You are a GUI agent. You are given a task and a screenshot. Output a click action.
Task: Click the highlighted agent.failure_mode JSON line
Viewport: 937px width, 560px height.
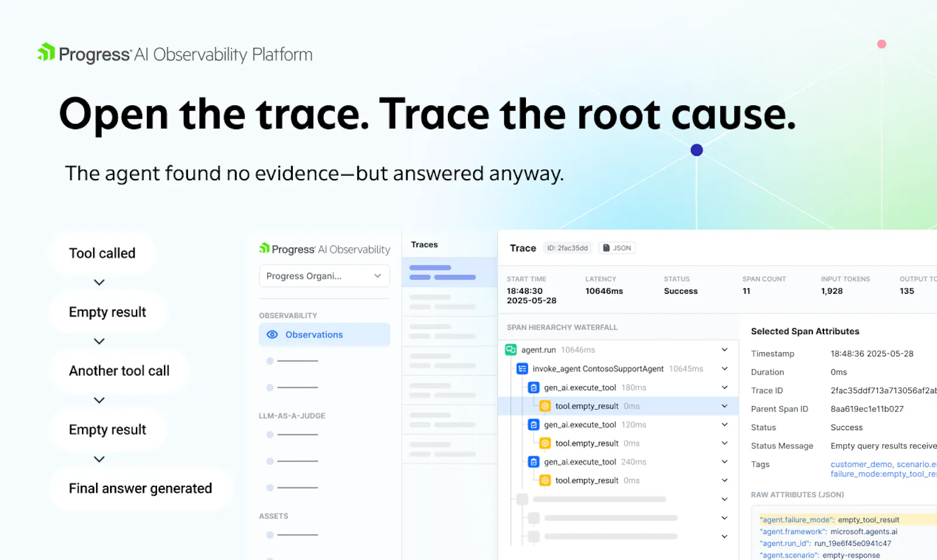pyautogui.click(x=848, y=520)
